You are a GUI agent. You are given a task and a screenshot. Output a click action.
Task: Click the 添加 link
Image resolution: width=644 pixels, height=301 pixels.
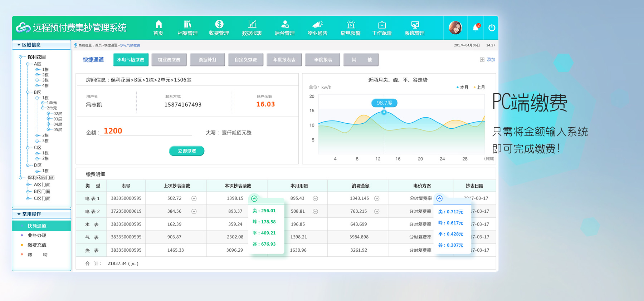(488, 60)
